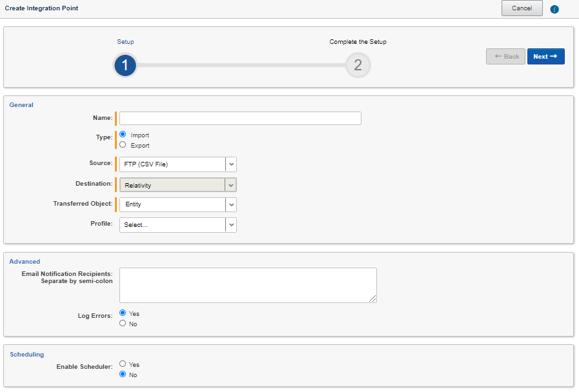Click the Complete the Setup step label

click(x=358, y=42)
